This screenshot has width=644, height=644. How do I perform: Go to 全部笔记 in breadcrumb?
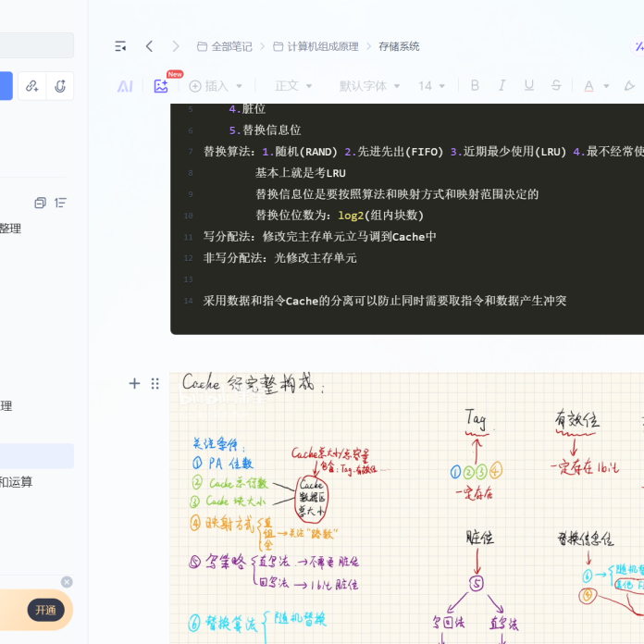click(224, 46)
